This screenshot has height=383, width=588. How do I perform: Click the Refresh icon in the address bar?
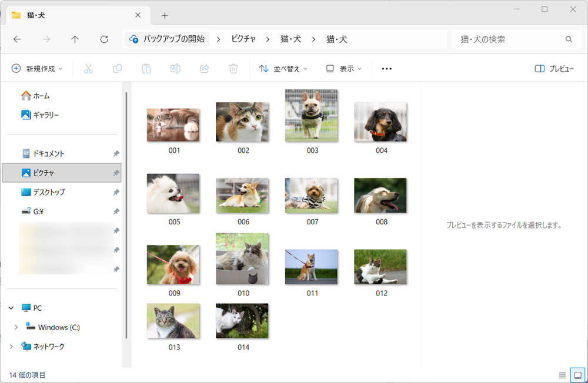point(103,39)
